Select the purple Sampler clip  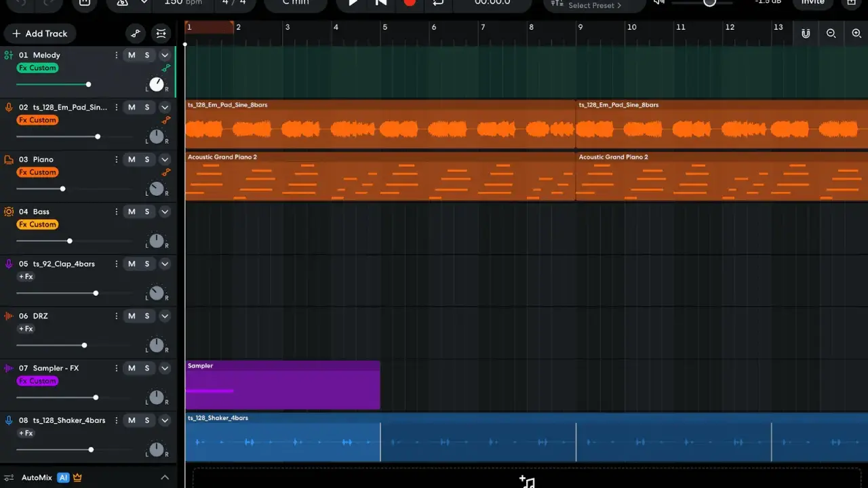tap(283, 385)
